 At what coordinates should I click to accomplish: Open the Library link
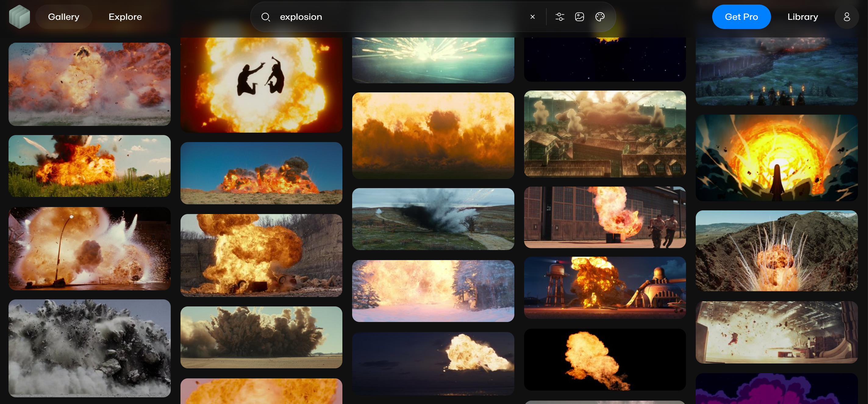[802, 17]
